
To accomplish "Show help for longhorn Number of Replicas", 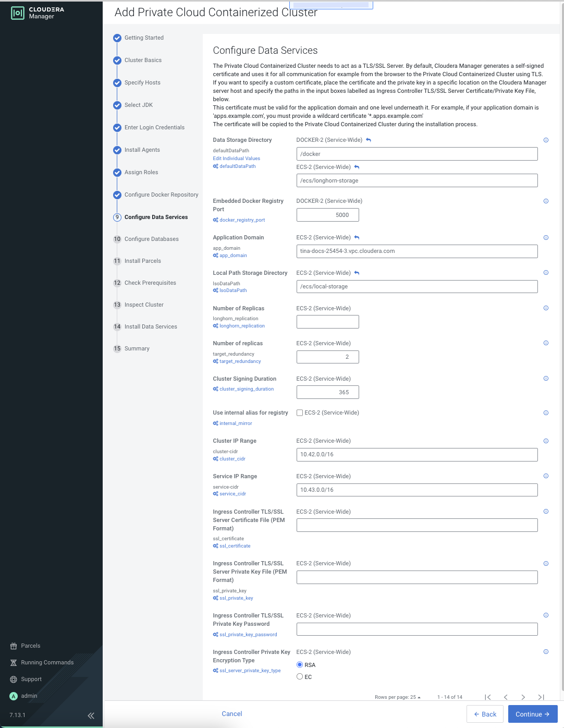I will click(x=546, y=308).
